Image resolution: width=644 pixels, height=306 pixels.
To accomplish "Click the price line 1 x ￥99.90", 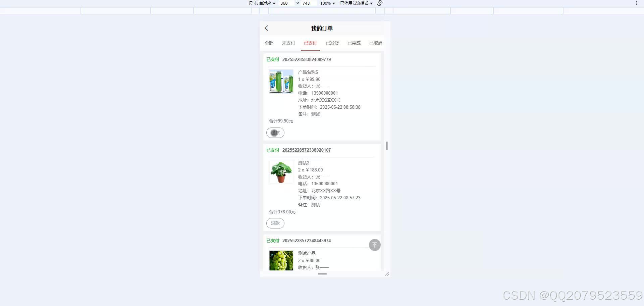I will 309,80.
